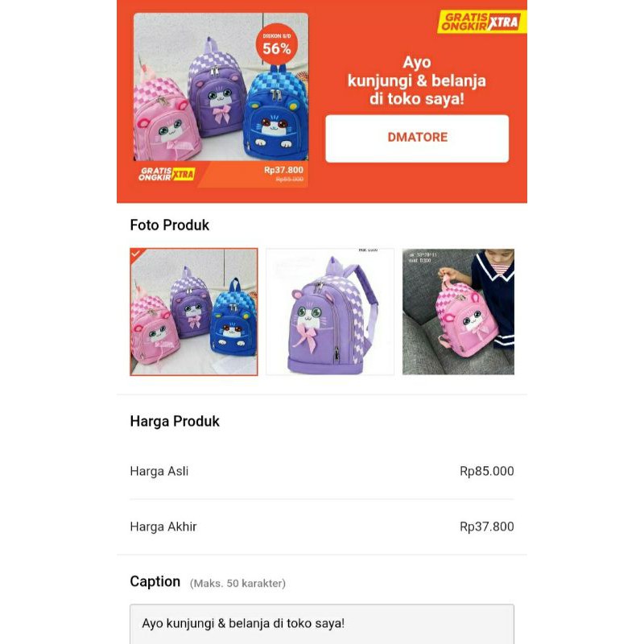Select the pink backpack with child photo
Image resolution: width=644 pixels, height=644 pixels.
[x=458, y=312]
